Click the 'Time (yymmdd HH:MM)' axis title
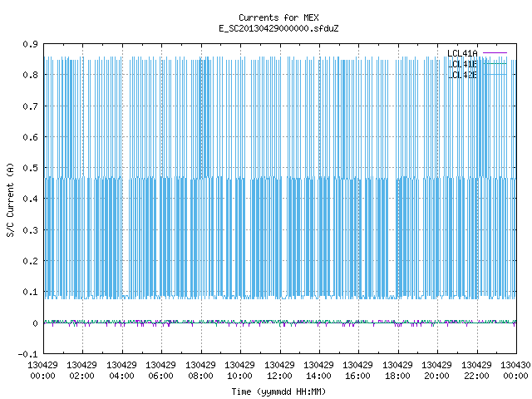The image size is (532, 399). (x=278, y=392)
